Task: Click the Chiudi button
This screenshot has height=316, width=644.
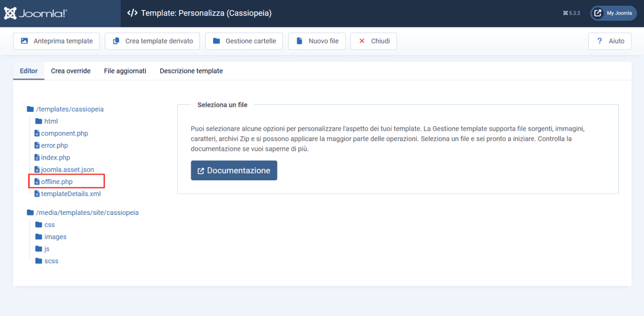Action: click(374, 41)
